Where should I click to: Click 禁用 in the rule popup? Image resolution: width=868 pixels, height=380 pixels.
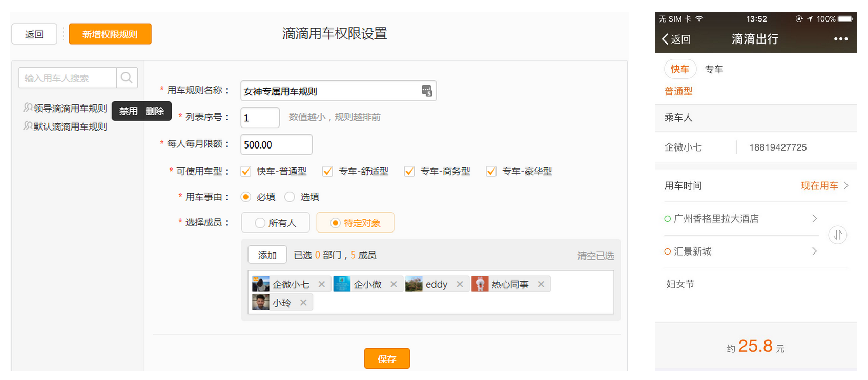pos(129,111)
